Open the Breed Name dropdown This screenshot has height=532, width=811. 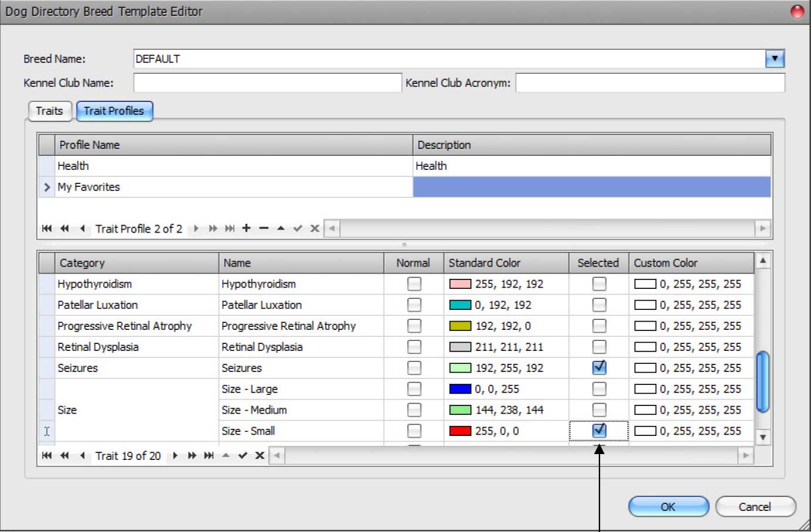[x=775, y=59]
